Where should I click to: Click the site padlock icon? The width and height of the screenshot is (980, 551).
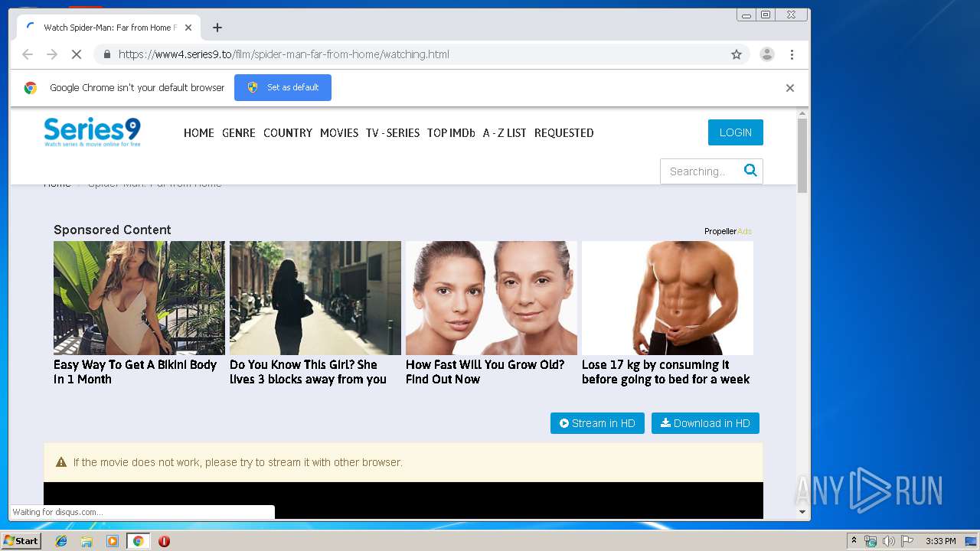pyautogui.click(x=106, y=54)
